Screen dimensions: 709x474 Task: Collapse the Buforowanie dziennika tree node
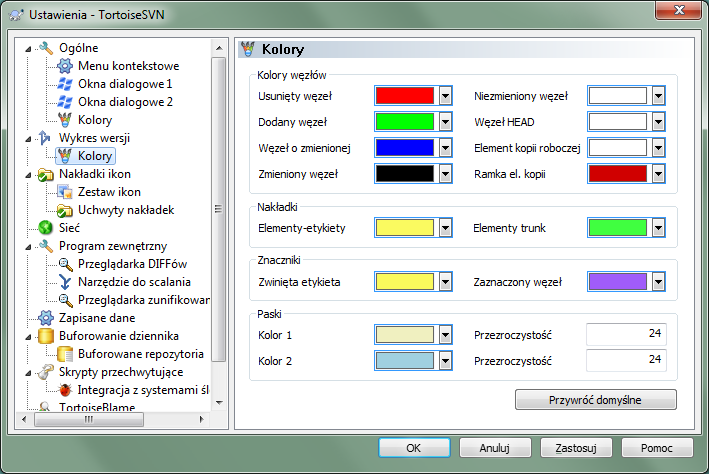coord(28,337)
